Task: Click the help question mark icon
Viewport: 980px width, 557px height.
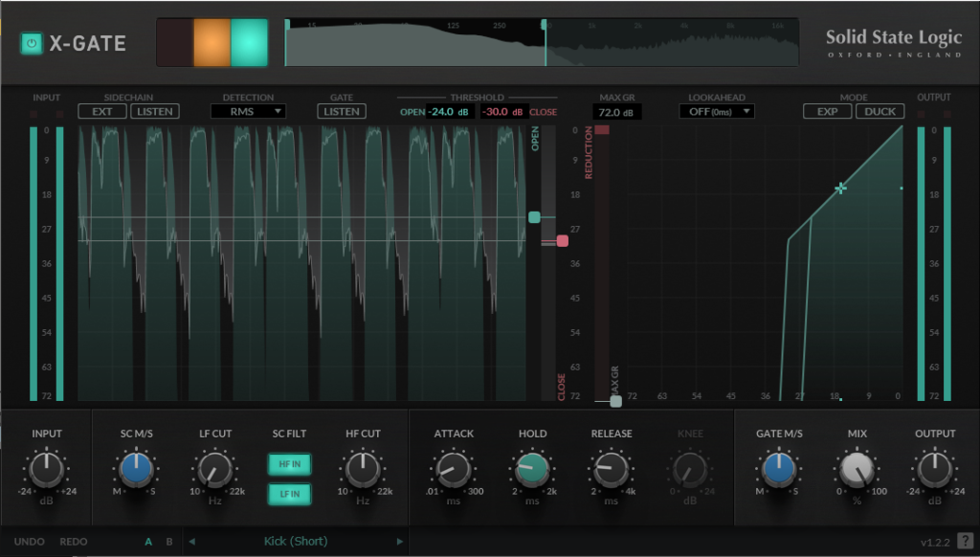Action: tap(965, 542)
